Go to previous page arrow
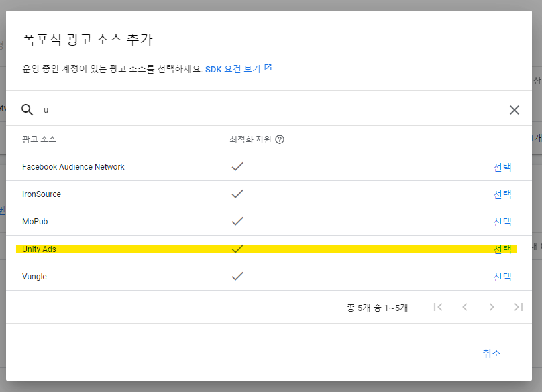 tap(465, 307)
